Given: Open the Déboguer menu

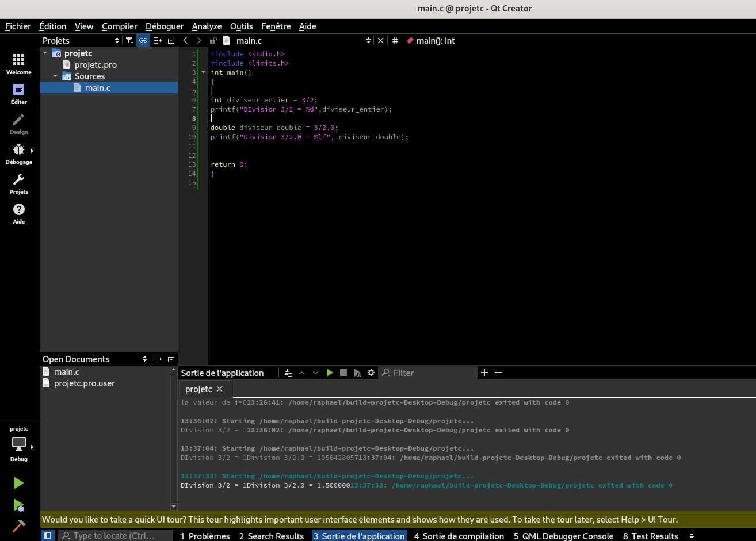Looking at the screenshot, I should [165, 26].
